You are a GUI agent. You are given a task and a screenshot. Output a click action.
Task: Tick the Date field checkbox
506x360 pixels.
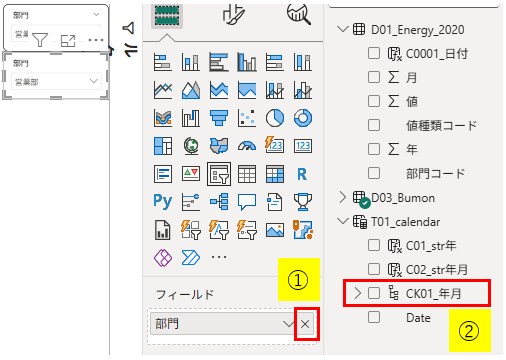(x=374, y=317)
